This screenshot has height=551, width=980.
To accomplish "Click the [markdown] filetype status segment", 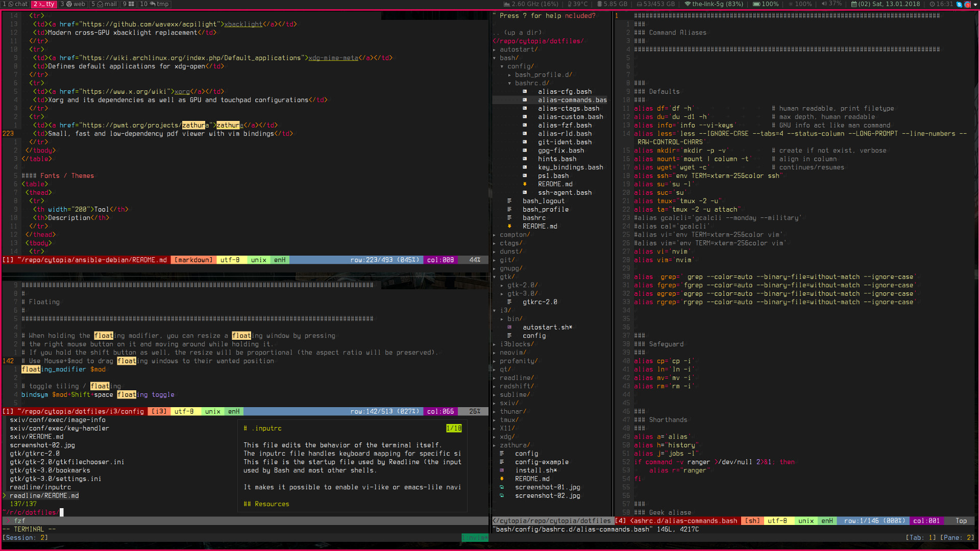I will (193, 260).
